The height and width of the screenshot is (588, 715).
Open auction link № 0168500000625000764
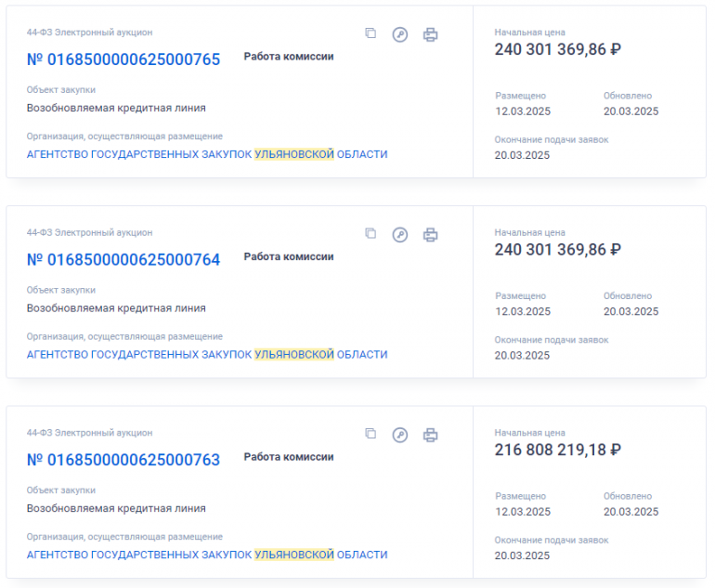pos(123,260)
